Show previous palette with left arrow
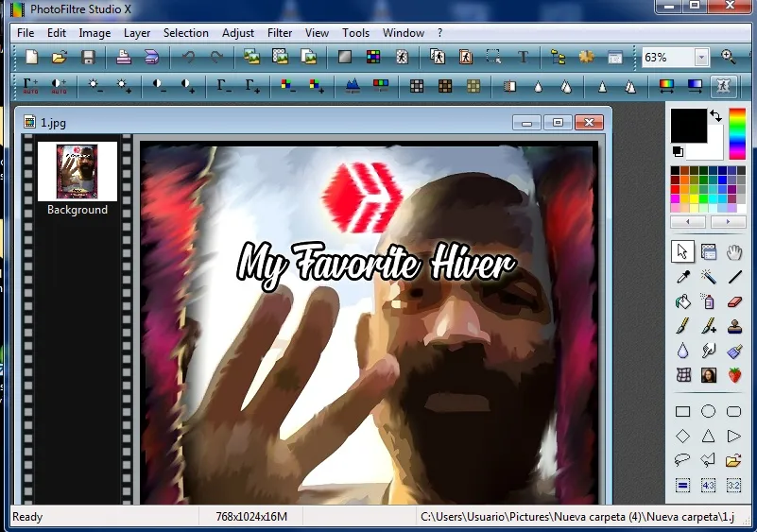 [x=688, y=221]
